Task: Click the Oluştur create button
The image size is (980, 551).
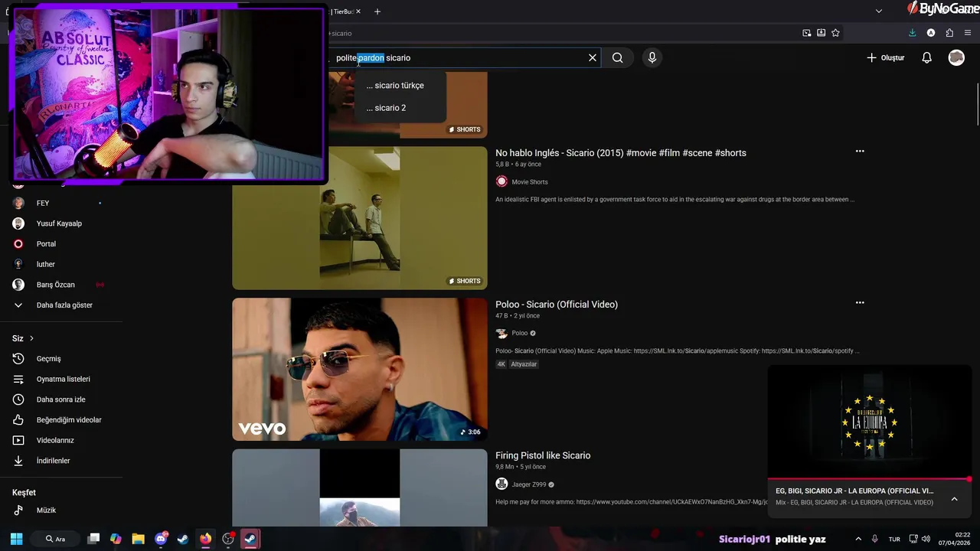Action: coord(885,57)
